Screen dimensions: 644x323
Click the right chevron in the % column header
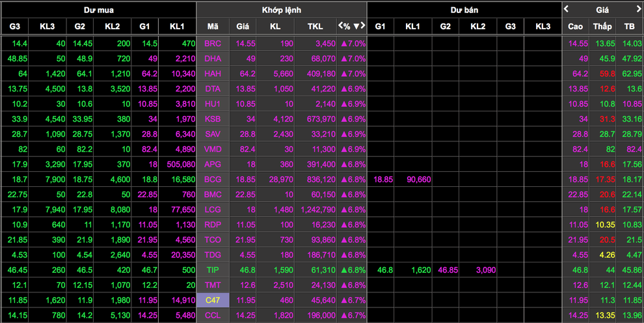click(363, 27)
